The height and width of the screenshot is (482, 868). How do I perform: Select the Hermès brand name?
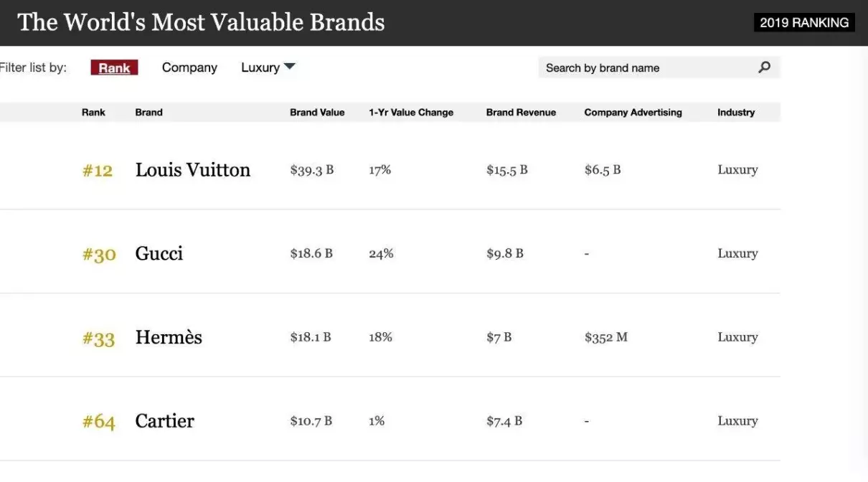click(169, 337)
